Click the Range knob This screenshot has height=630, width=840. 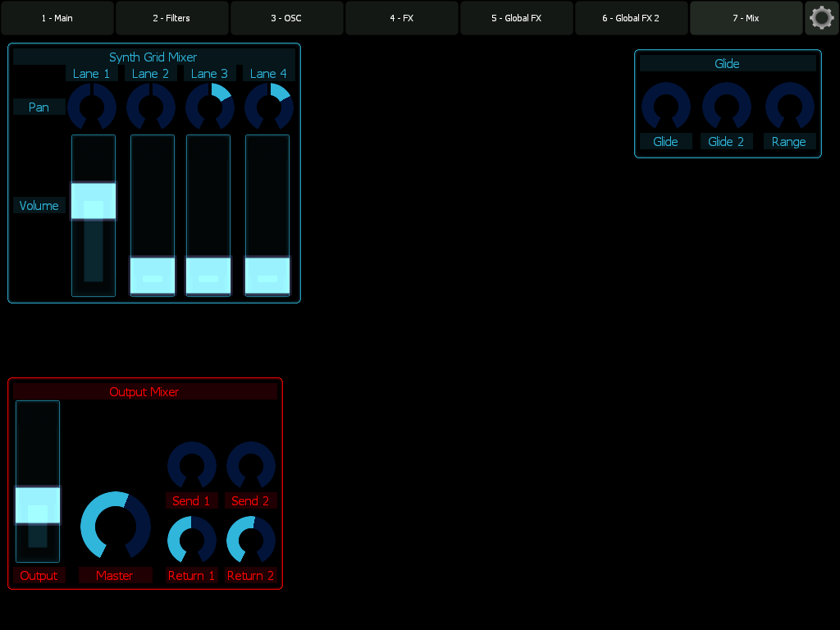pos(790,106)
